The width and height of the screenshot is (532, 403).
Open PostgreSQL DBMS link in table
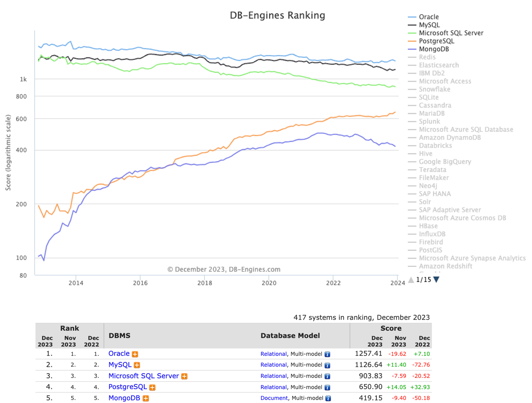coord(128,387)
